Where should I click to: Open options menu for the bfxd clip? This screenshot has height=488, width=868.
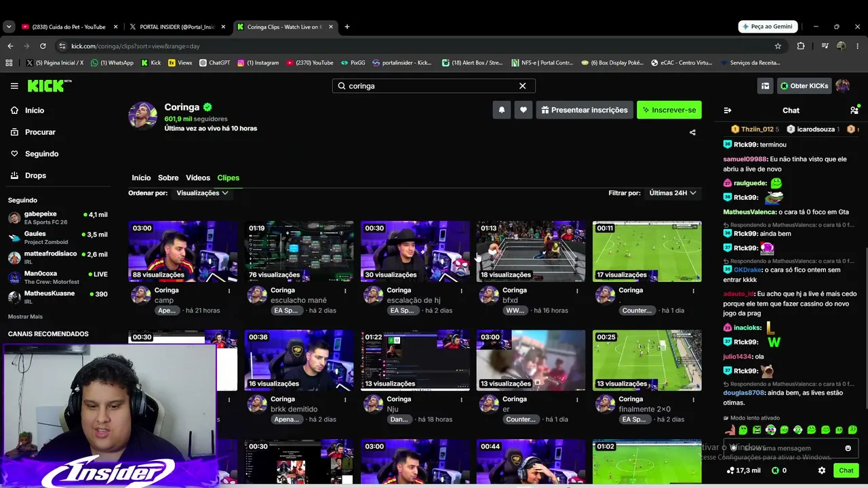click(x=577, y=291)
